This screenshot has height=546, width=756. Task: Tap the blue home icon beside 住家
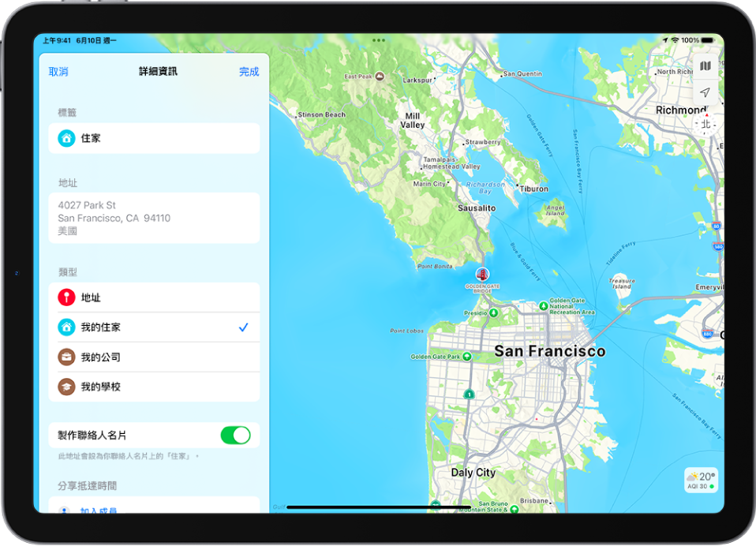pyautogui.click(x=66, y=138)
